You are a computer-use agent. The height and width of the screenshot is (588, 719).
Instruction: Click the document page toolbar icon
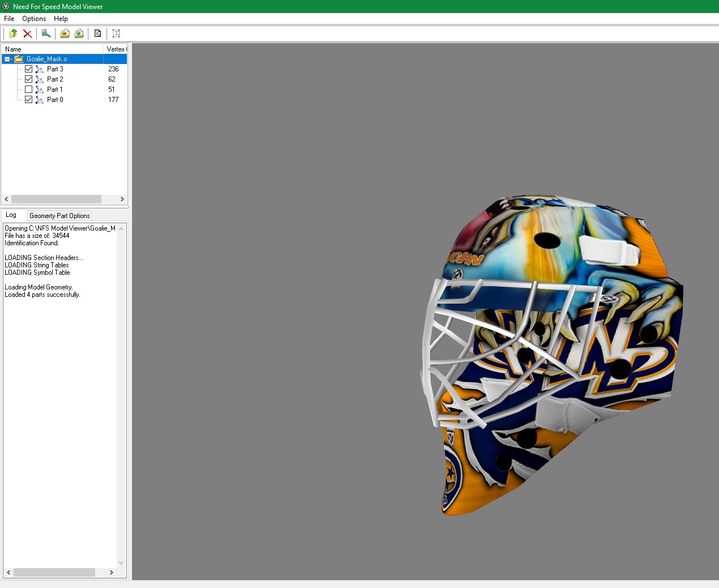point(97,33)
